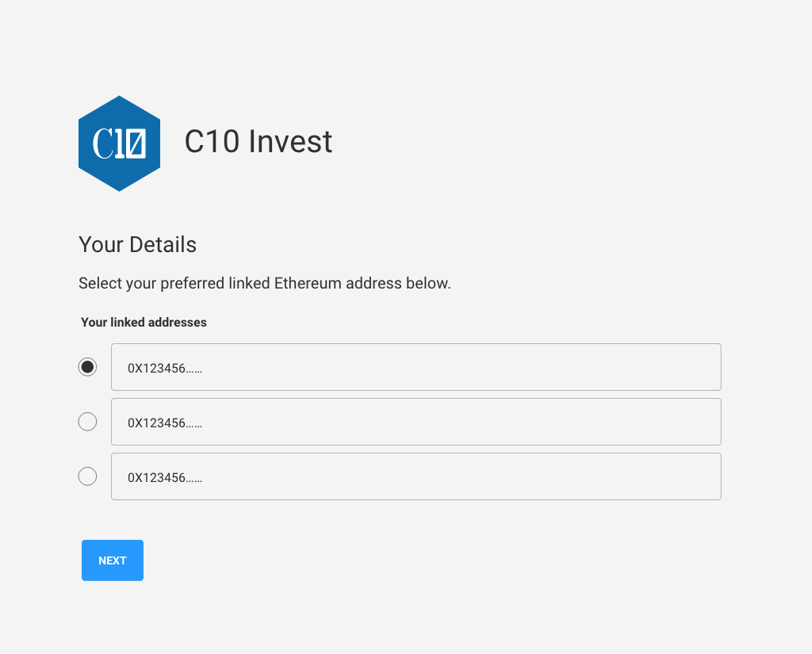
Task: Click the Your Details heading
Action: 137,244
